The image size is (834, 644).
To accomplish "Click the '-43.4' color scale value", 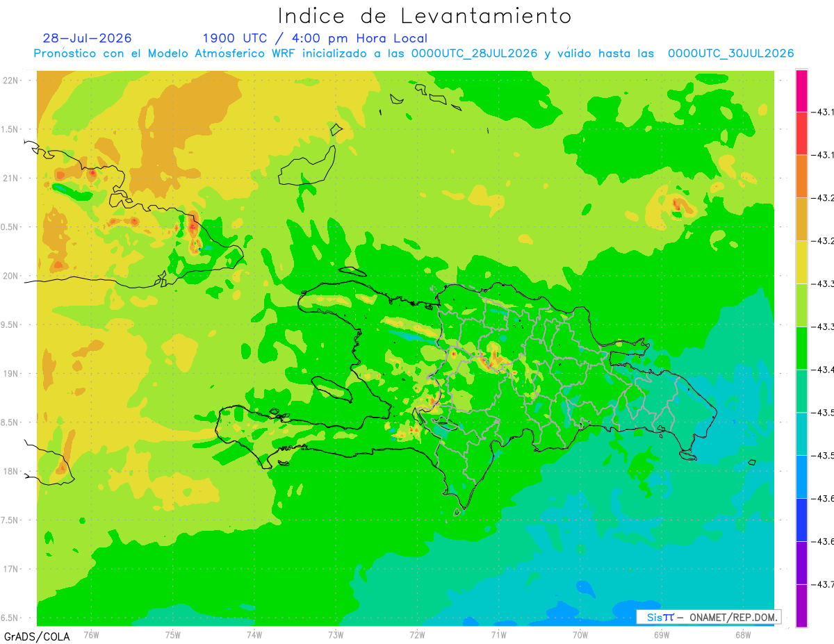I will click(x=824, y=370).
